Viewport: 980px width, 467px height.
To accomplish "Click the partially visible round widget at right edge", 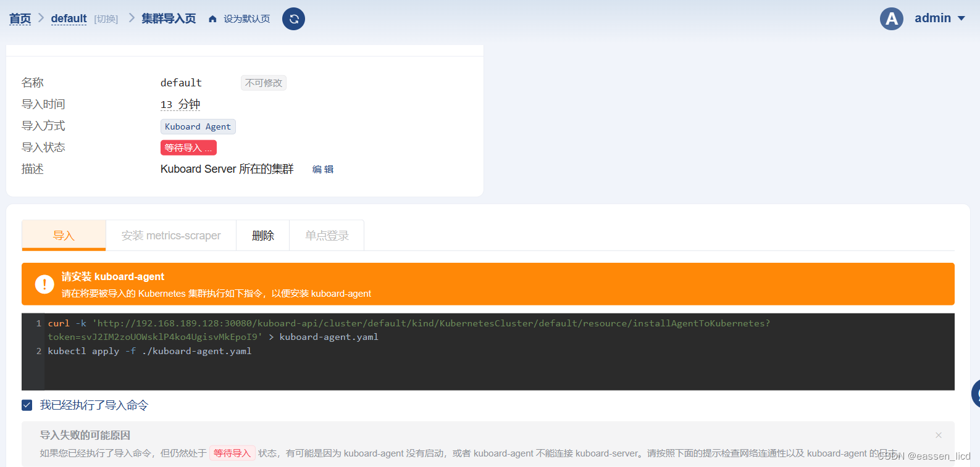I will (x=976, y=394).
